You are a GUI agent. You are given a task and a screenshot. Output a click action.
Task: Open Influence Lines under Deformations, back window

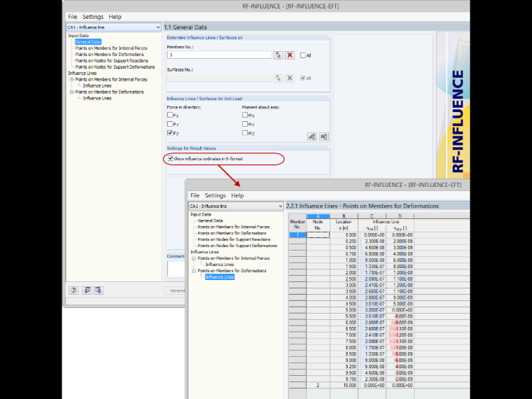point(97,98)
